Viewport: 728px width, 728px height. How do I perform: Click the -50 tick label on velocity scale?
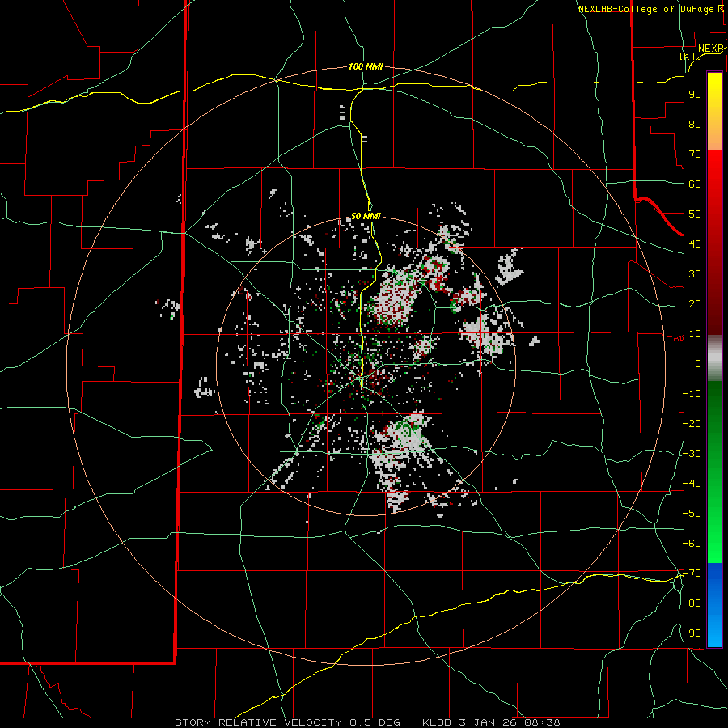[692, 514]
